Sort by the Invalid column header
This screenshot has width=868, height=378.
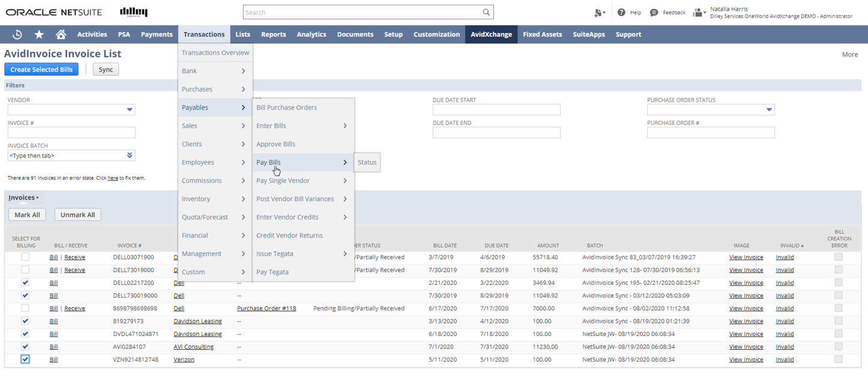click(x=792, y=246)
